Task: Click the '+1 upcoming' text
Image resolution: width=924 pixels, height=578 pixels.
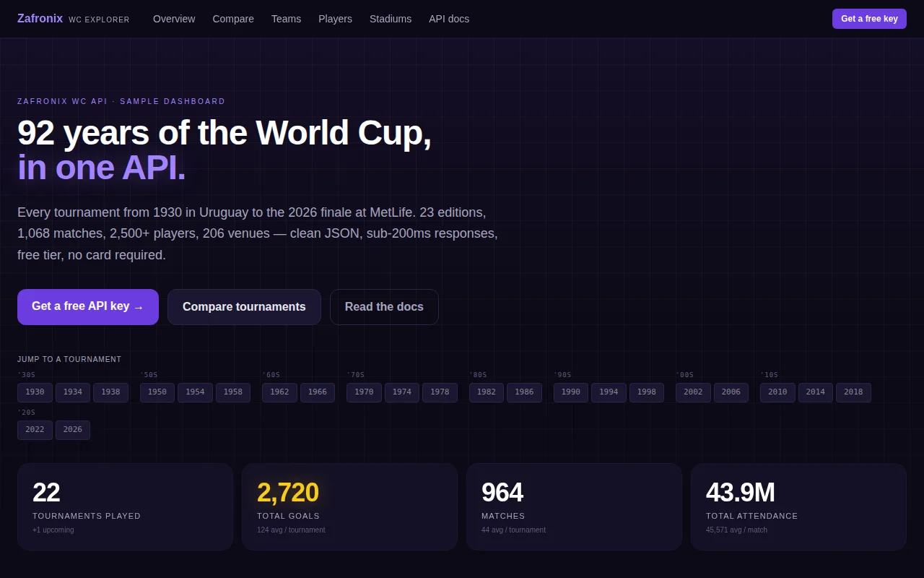Action: 53,530
